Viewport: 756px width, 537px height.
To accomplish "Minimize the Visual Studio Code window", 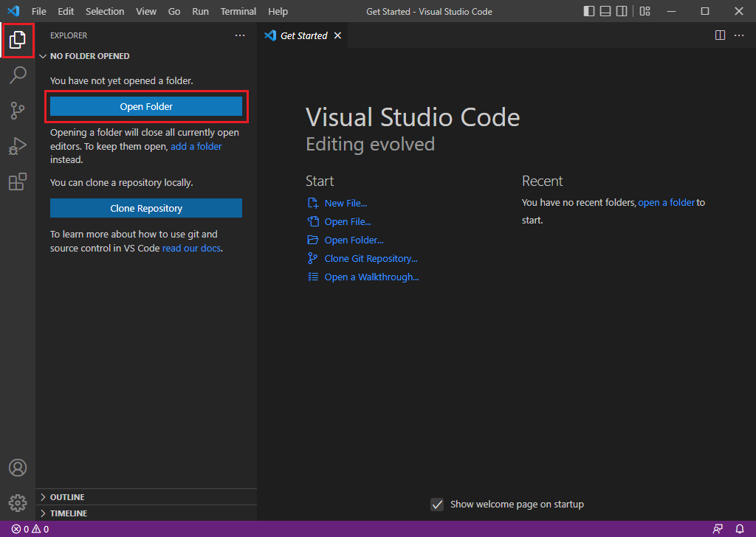I will coord(671,11).
